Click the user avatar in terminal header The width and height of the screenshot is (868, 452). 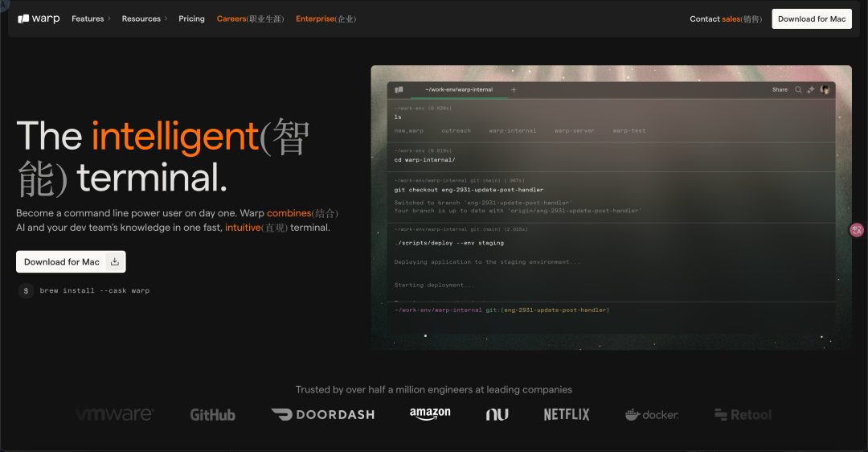pos(825,90)
